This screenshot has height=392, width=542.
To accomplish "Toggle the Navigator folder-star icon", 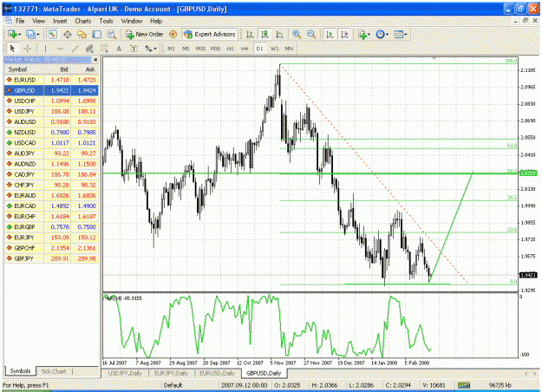I will tap(82, 34).
